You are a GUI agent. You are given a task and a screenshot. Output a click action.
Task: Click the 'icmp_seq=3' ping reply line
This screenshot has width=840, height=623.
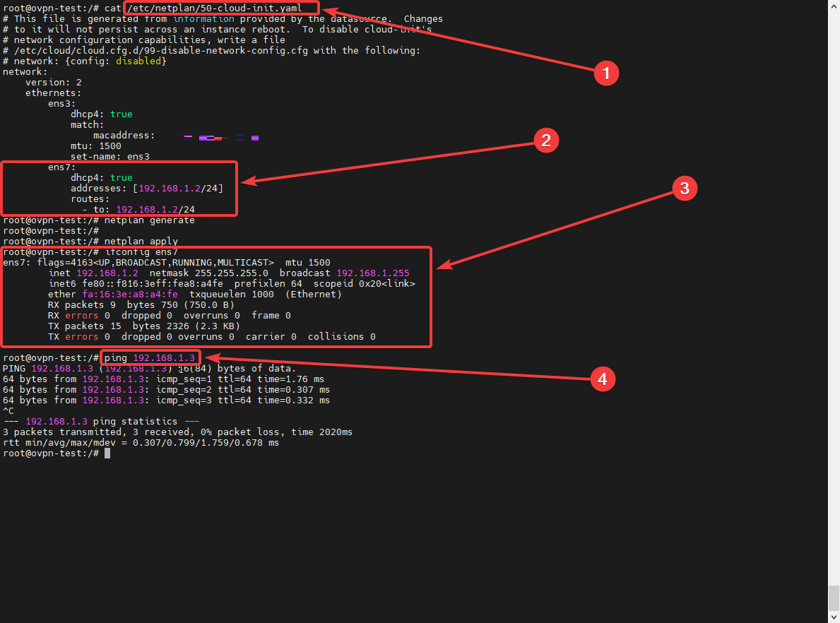(166, 400)
